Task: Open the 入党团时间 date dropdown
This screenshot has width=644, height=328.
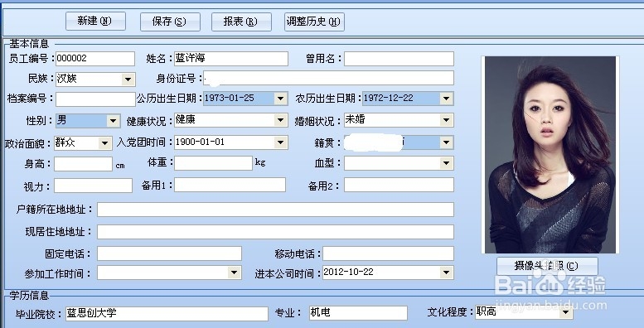Action: coord(281,142)
